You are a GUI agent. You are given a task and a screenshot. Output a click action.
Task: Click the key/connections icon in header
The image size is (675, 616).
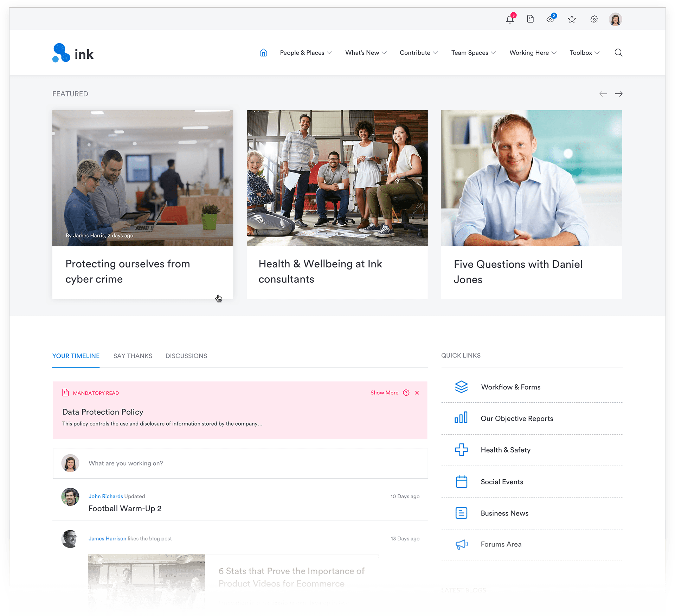point(550,19)
